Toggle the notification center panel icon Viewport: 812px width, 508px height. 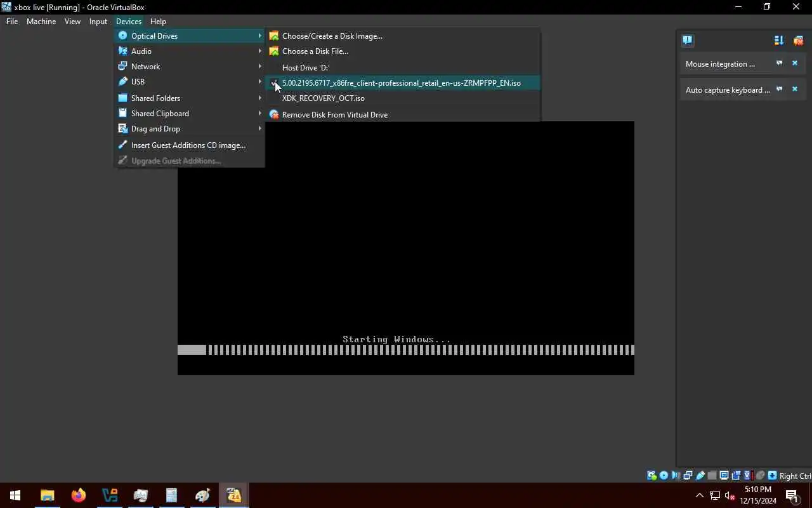coord(687,41)
